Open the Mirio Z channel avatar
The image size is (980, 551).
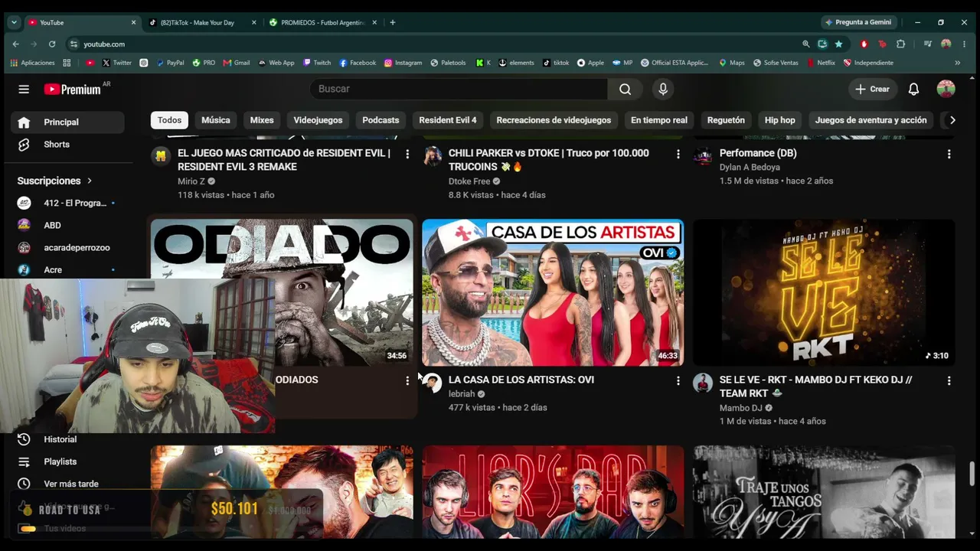161,156
